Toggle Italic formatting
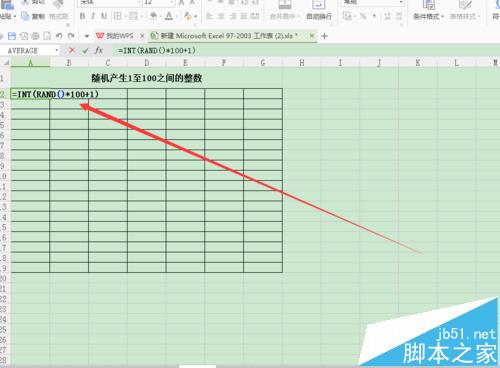Viewport: 500px width, 368px height. [x=93, y=16]
